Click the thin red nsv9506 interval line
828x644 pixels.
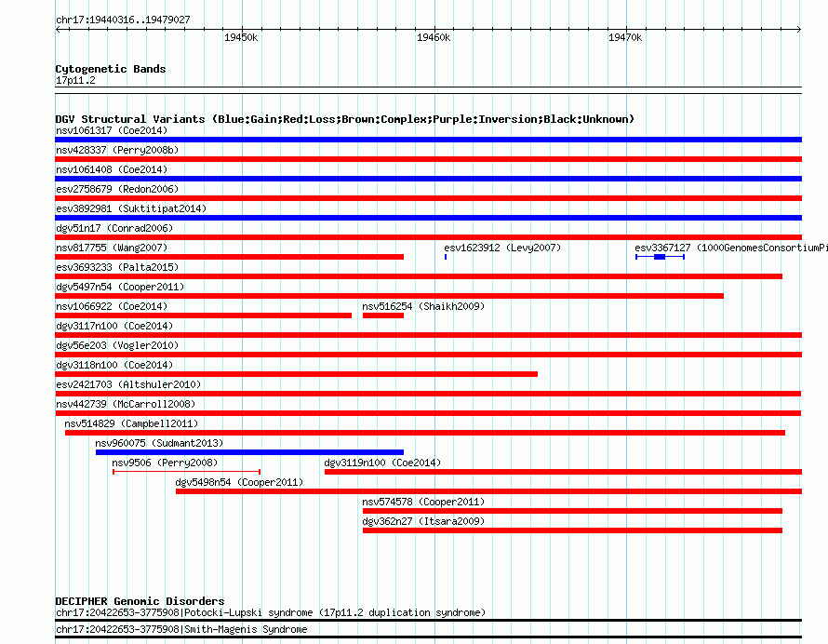[x=186, y=471]
